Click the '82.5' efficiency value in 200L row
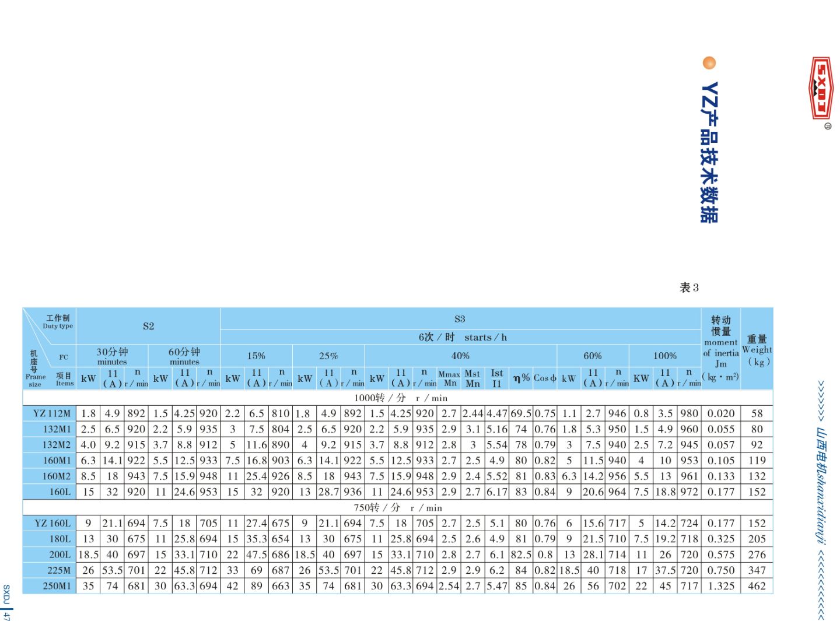The image size is (840, 621). [521, 555]
